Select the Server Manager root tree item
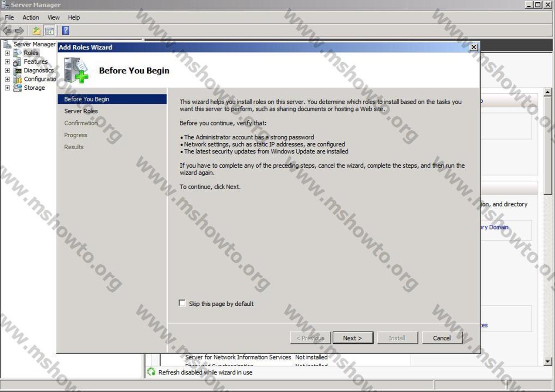Viewport: 555px width, 392px height. [x=34, y=44]
